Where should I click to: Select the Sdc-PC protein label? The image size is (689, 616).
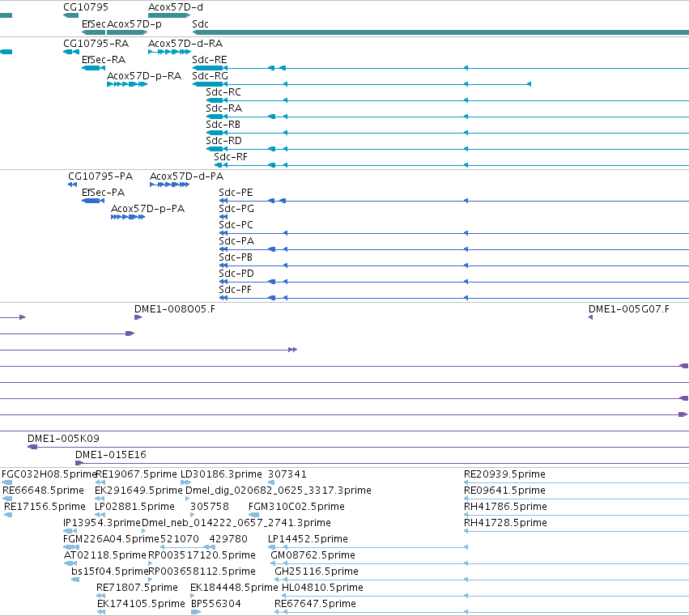(x=236, y=225)
